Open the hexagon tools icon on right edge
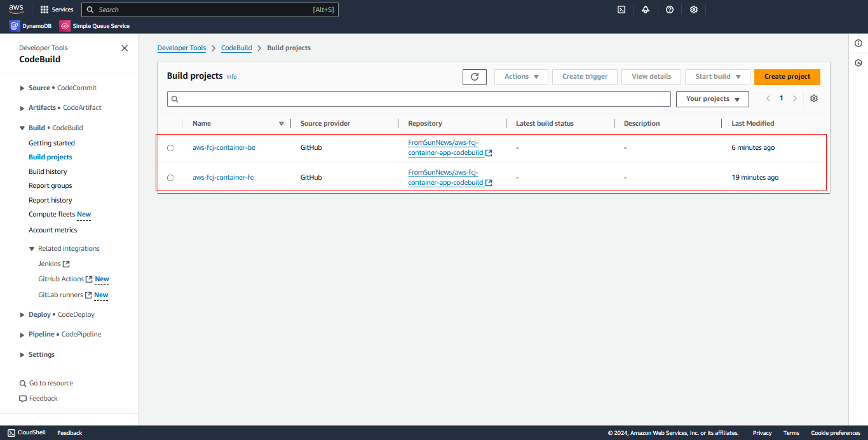 (858, 63)
